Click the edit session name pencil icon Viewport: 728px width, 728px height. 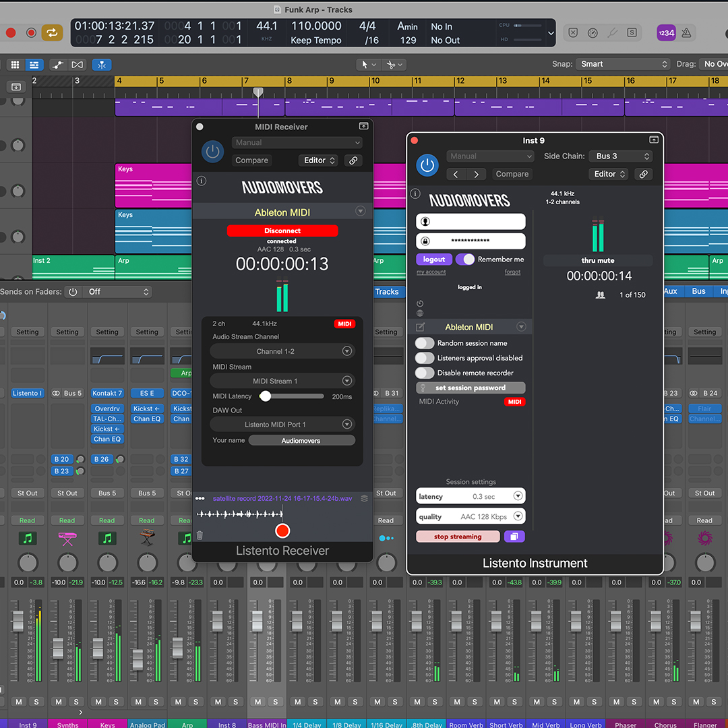(420, 328)
